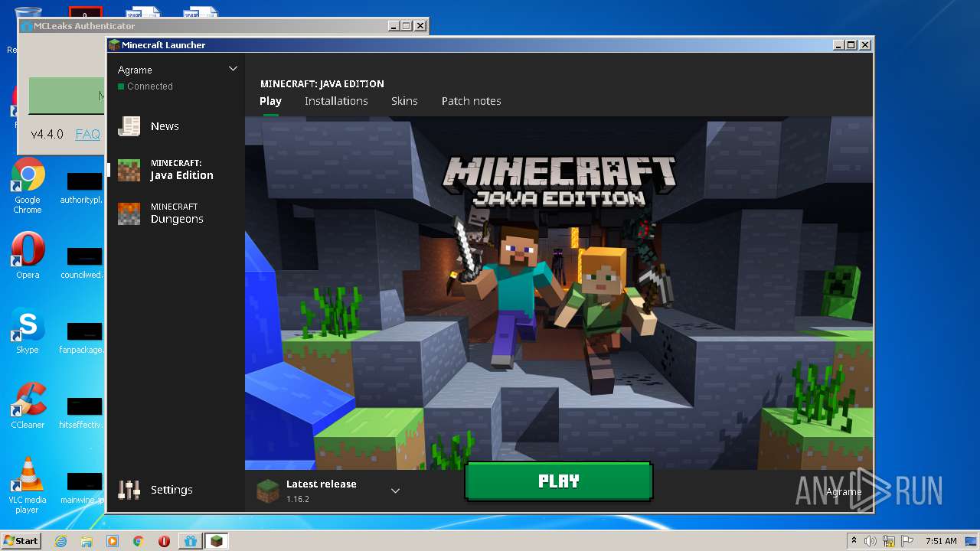The width and height of the screenshot is (980, 551).
Task: Click the green PLAY button
Action: click(x=558, y=481)
